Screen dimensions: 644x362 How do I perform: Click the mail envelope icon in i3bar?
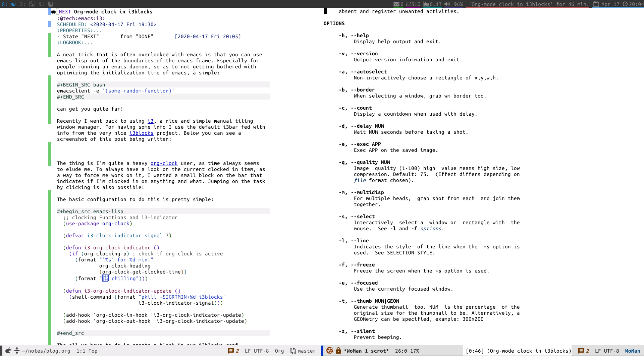(396, 4)
